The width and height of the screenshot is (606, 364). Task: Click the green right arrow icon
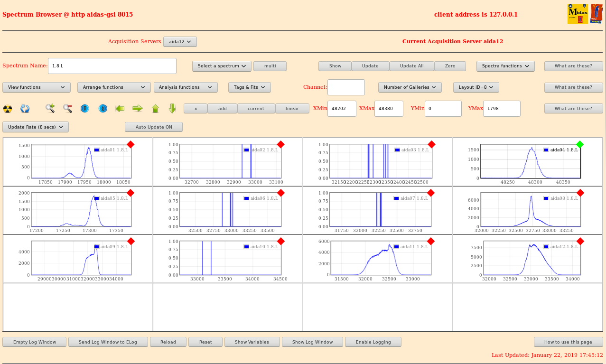[138, 109]
